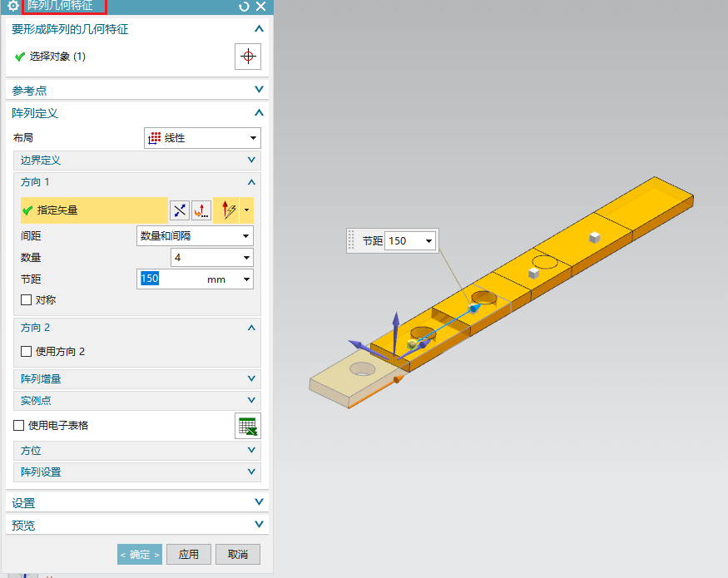Expand the 预览 section
The height and width of the screenshot is (578, 728).
tap(259, 524)
